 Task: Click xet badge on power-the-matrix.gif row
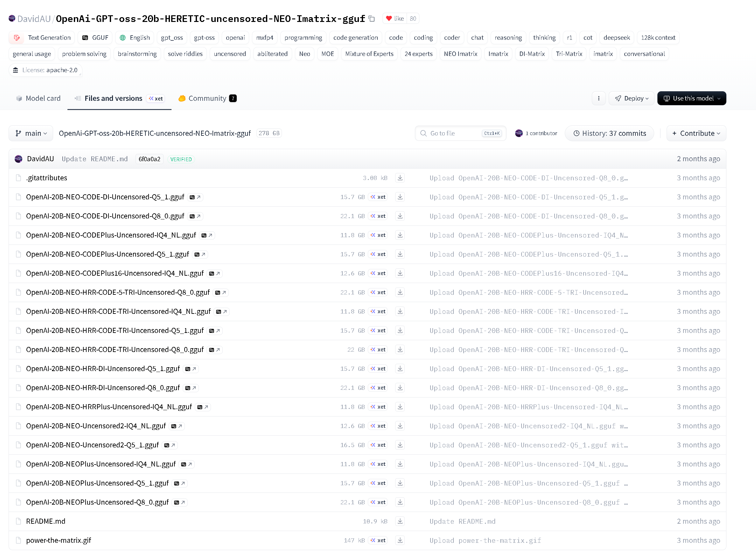(378, 540)
